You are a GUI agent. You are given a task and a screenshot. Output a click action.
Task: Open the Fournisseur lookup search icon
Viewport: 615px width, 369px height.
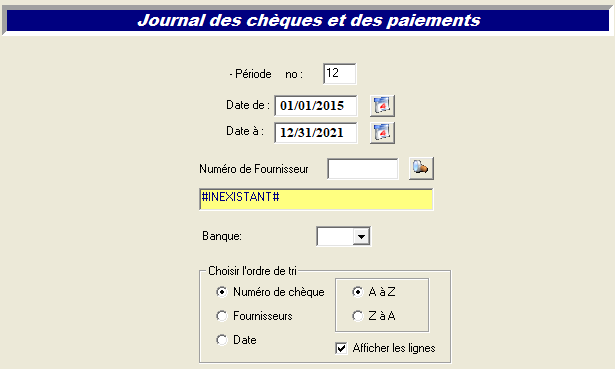tap(421, 169)
